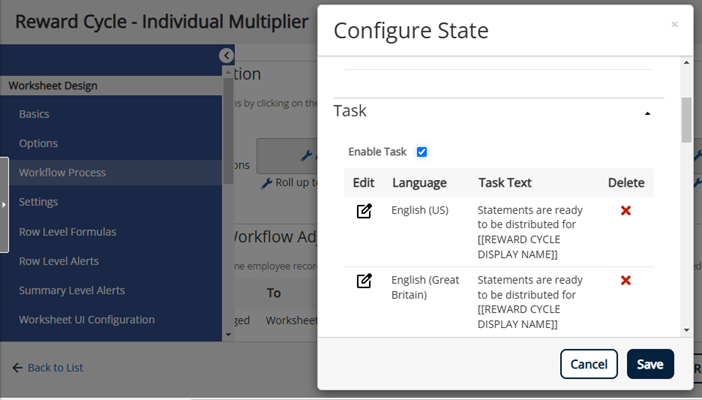Go to Worksheet UI Configuration
The image size is (702, 400).
[x=86, y=320]
